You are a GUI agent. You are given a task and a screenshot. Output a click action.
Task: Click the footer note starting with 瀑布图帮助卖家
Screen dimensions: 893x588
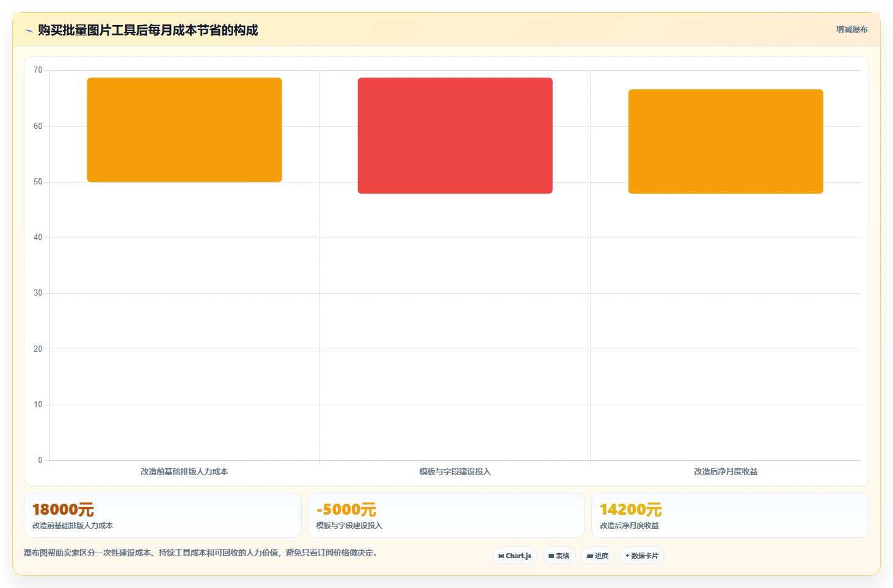click(201, 553)
